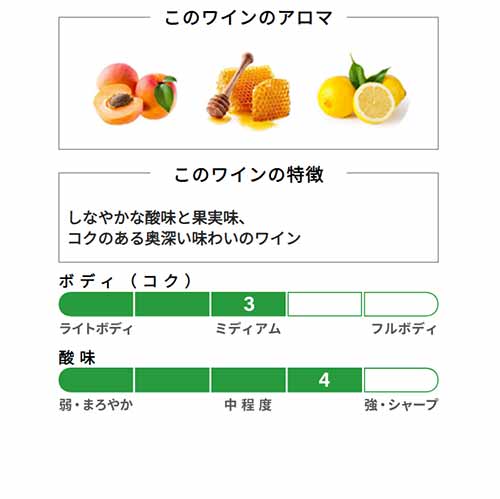
Task: Click the second body bar segment
Action: [x=172, y=304]
